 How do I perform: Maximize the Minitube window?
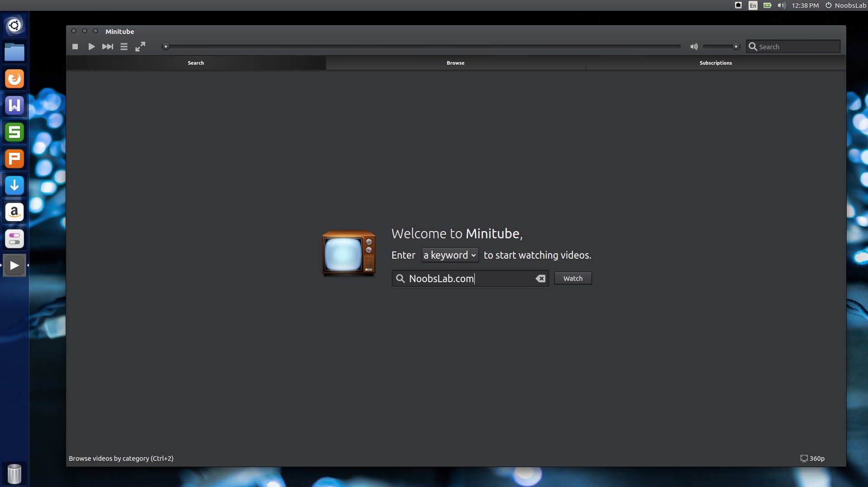(x=95, y=31)
